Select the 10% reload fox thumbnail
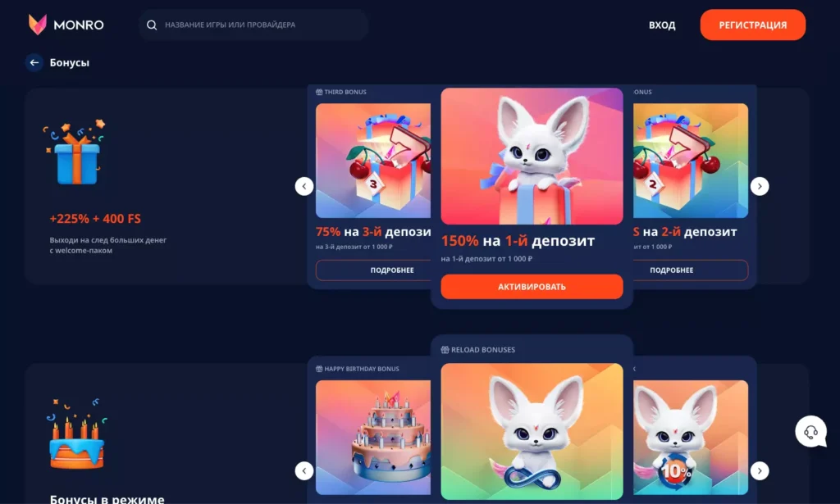Screen dimensions: 840x504 [x=691, y=437]
